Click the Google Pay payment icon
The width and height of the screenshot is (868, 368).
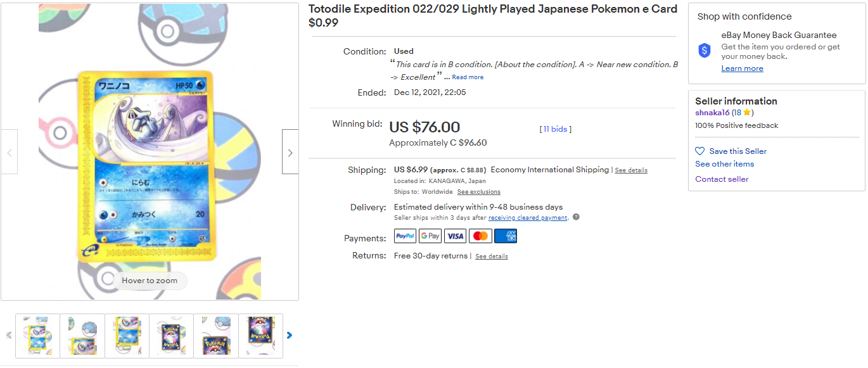pyautogui.click(x=430, y=236)
